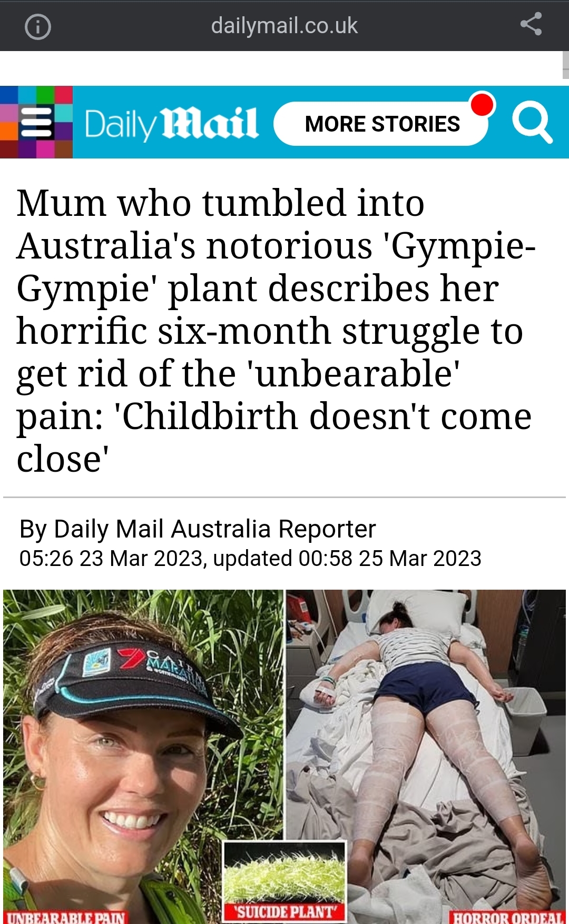
Task: Click the page scrollbar thumb
Action: pos(565,65)
